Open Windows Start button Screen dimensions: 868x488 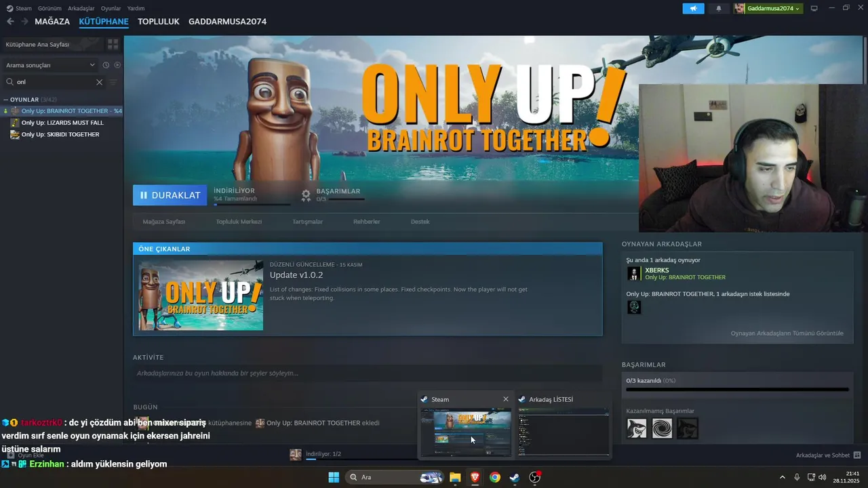click(x=334, y=477)
